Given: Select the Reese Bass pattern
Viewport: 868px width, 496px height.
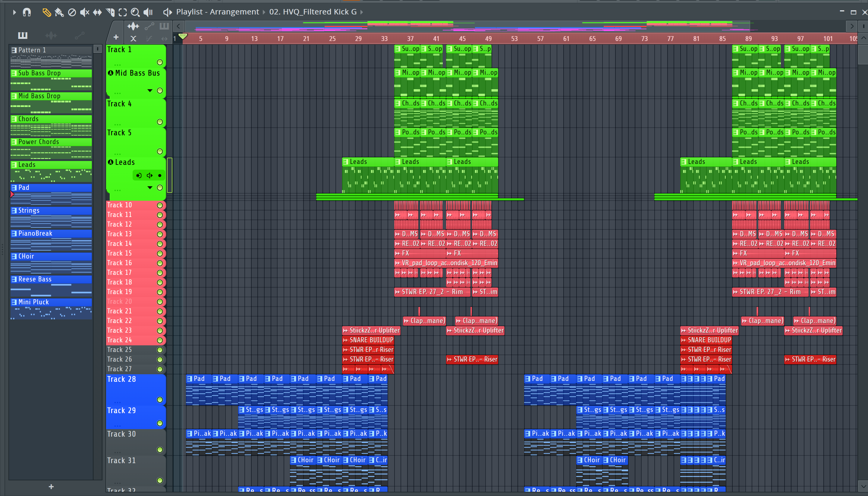Looking at the screenshot, I should [x=51, y=279].
